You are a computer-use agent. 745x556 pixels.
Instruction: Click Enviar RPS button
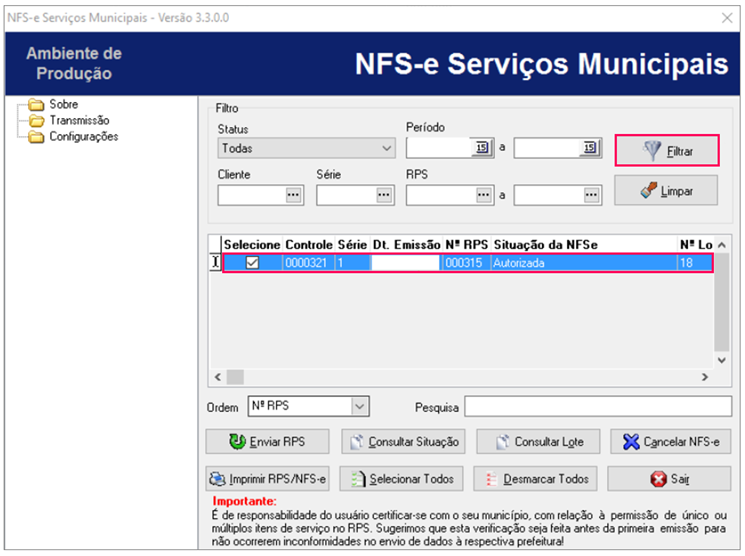click(267, 441)
